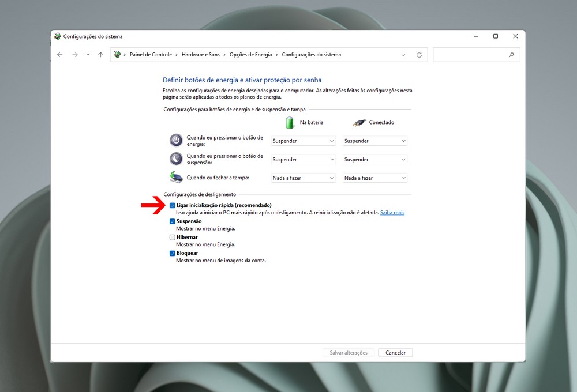The width and height of the screenshot is (577, 392).
Task: Click the search magnifier icon
Action: coord(511,55)
